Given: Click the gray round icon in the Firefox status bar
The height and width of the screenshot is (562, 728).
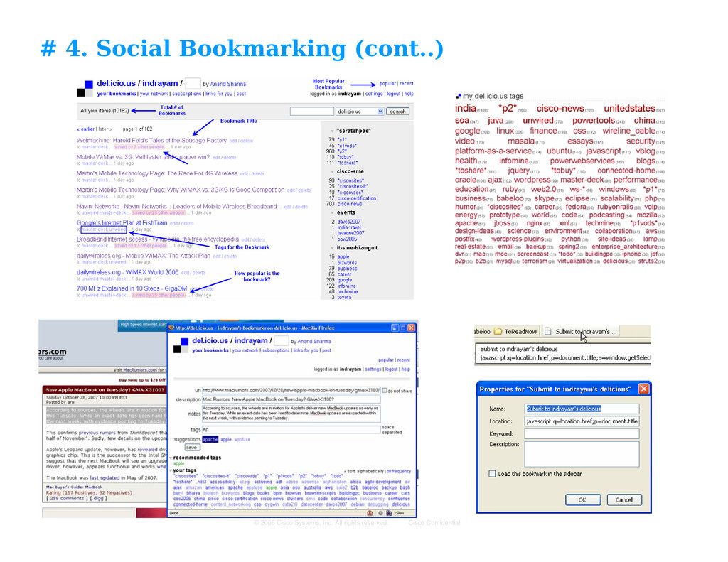Looking at the screenshot, I should point(380,513).
